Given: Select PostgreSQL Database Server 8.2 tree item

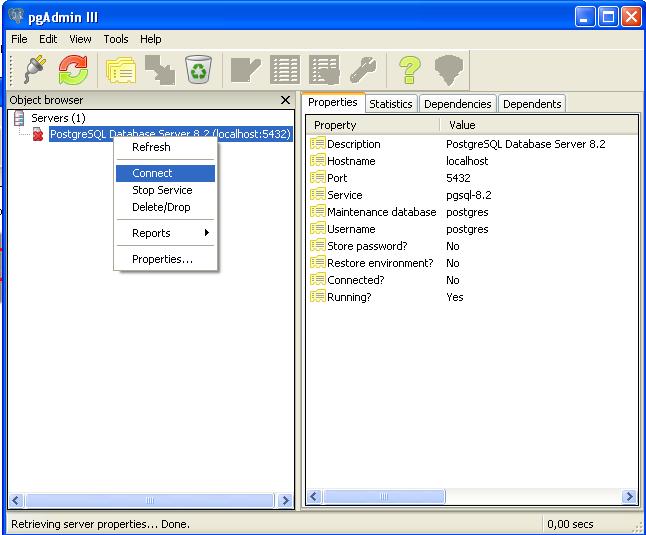Looking at the screenshot, I should point(171,134).
